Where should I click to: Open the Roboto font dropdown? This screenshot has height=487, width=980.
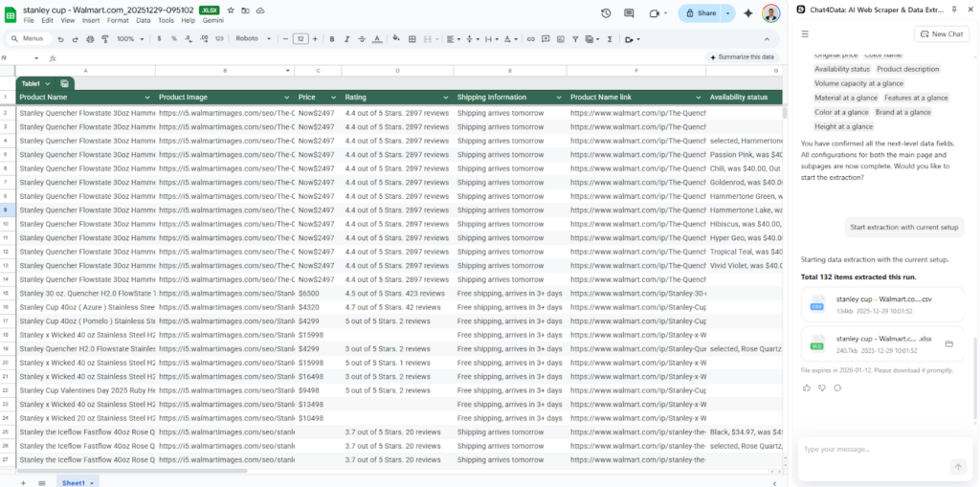[x=253, y=39]
